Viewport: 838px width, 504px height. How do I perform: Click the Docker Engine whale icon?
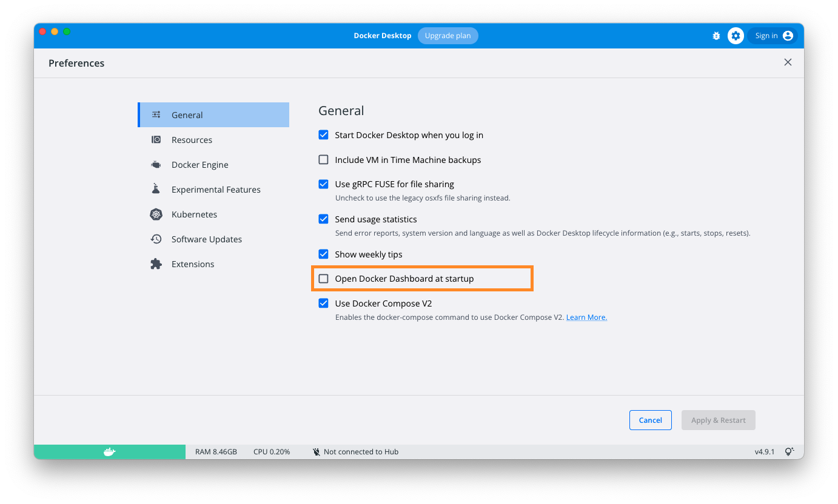click(x=156, y=164)
